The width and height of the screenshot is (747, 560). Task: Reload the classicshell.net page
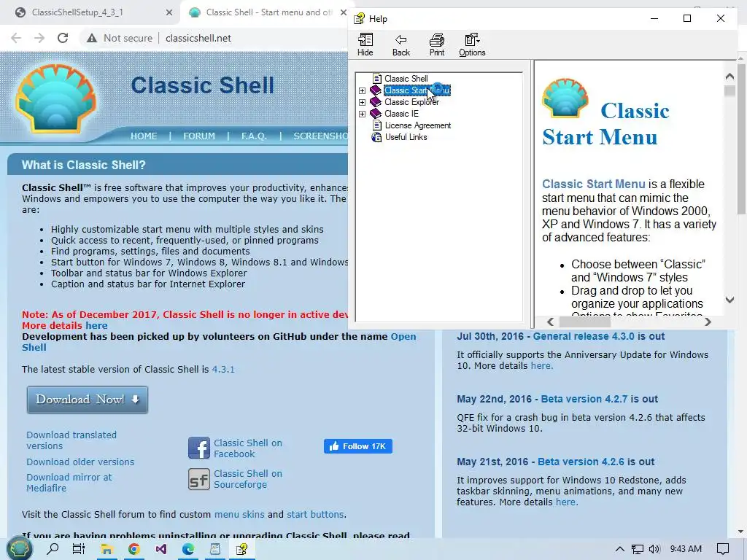click(63, 38)
